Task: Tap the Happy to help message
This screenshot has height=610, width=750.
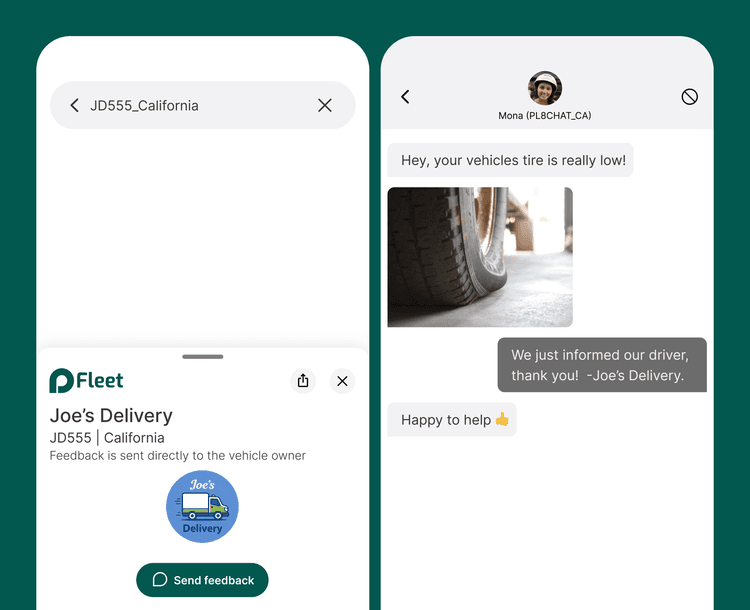Action: pyautogui.click(x=452, y=420)
